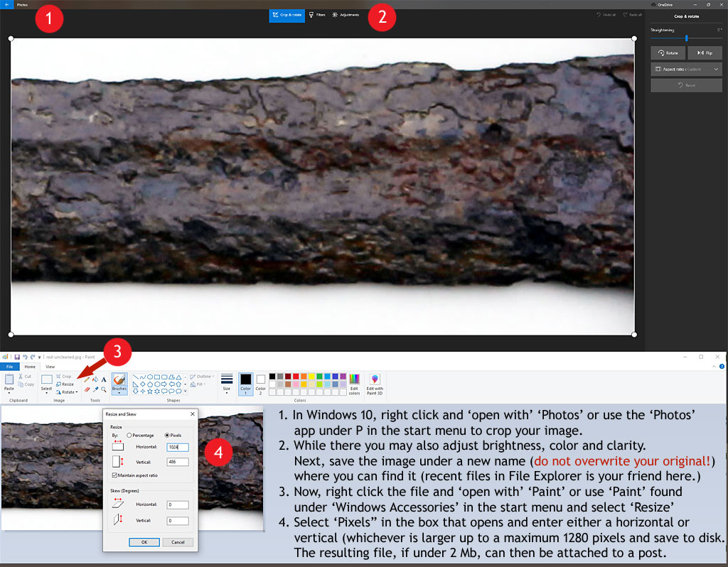Click the Reset button in Photos

(686, 85)
